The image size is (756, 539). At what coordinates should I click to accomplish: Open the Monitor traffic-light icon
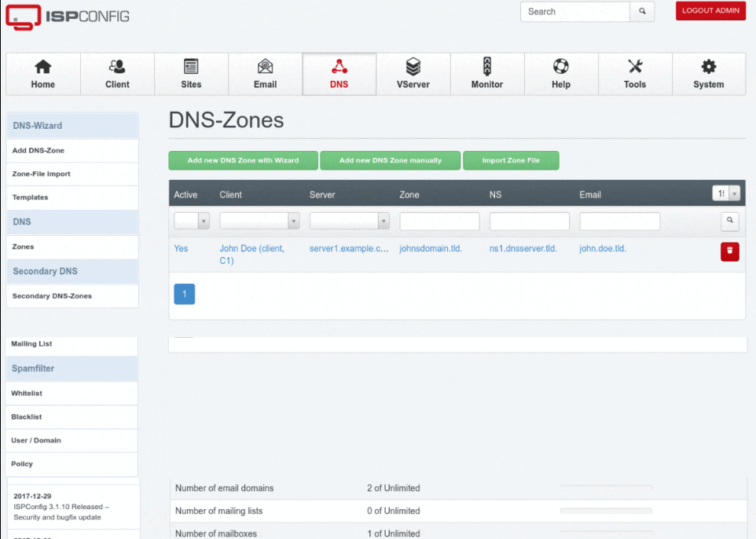point(487,68)
